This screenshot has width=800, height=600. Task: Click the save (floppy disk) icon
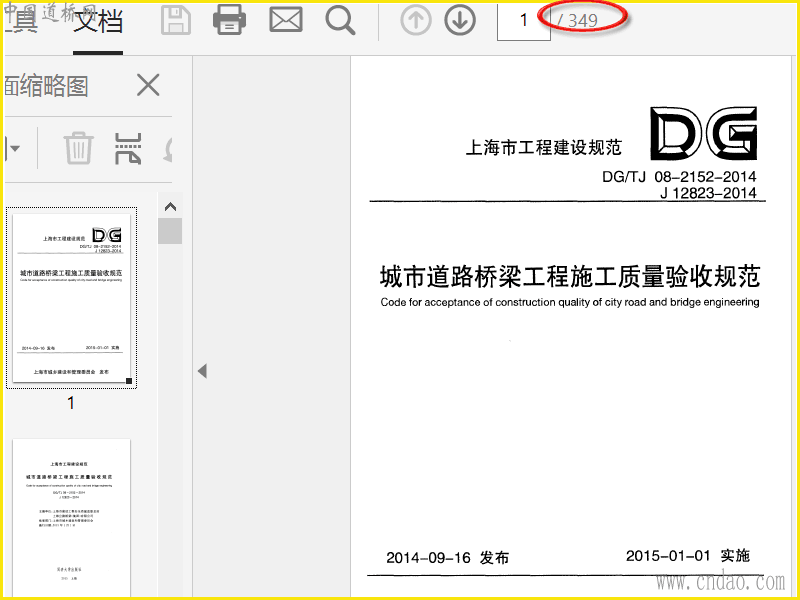pyautogui.click(x=176, y=20)
